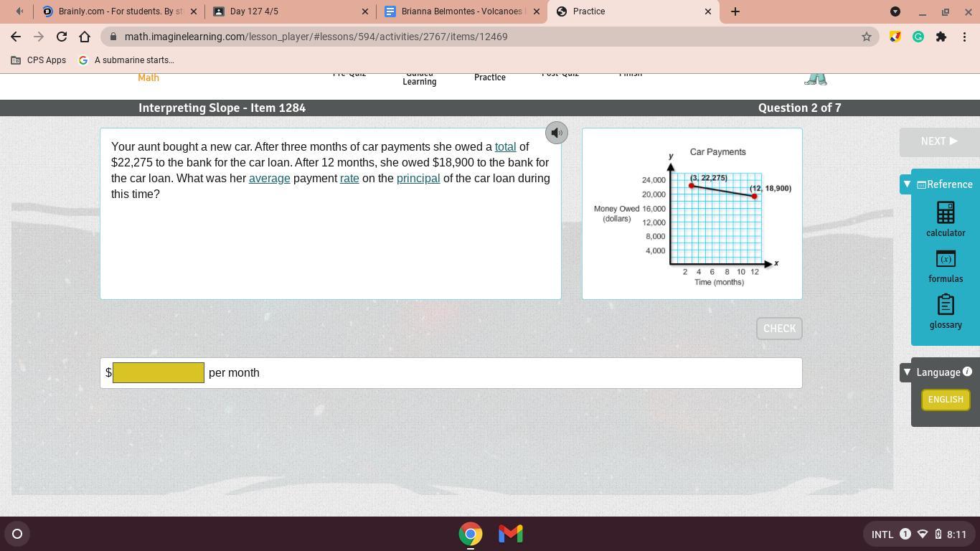Close the Practice tab

[x=708, y=11]
